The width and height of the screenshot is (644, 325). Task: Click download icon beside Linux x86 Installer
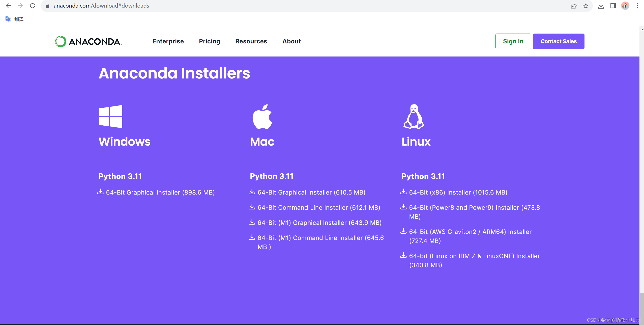[x=403, y=192]
